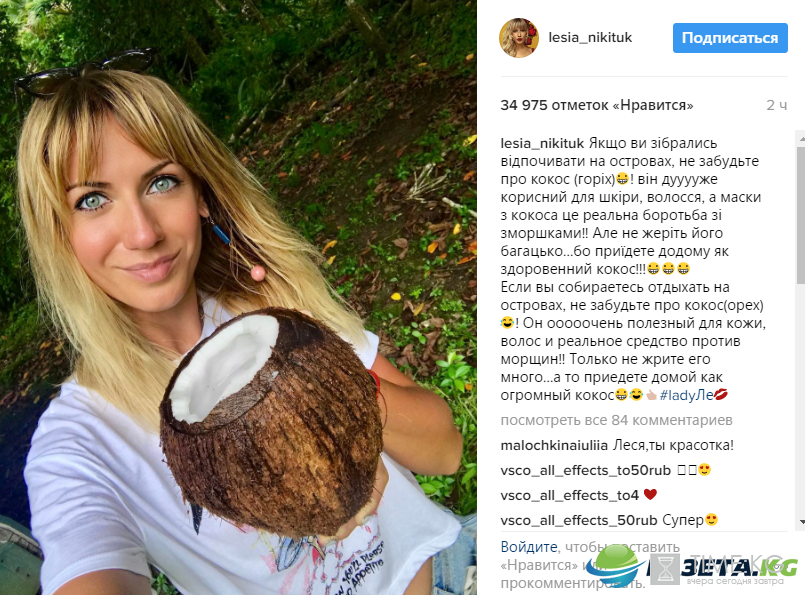Click the comments scrollbar thumb
The image size is (805, 595).
pos(801,215)
